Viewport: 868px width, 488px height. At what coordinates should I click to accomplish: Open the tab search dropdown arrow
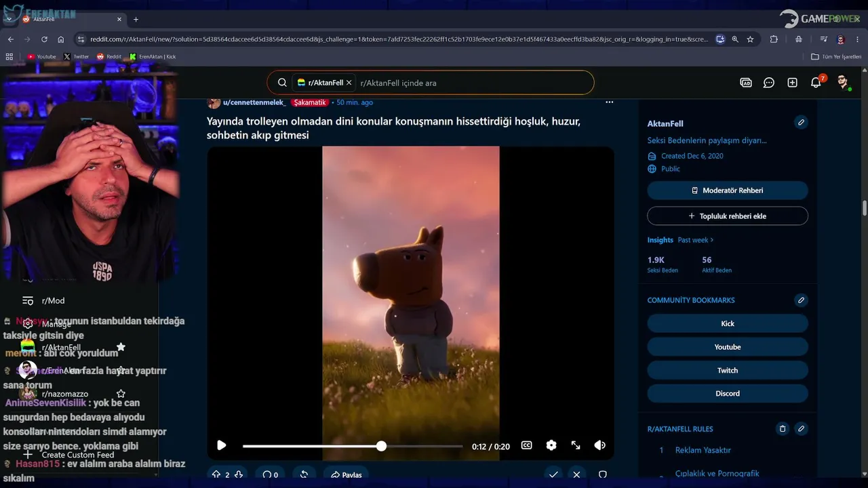point(8,19)
